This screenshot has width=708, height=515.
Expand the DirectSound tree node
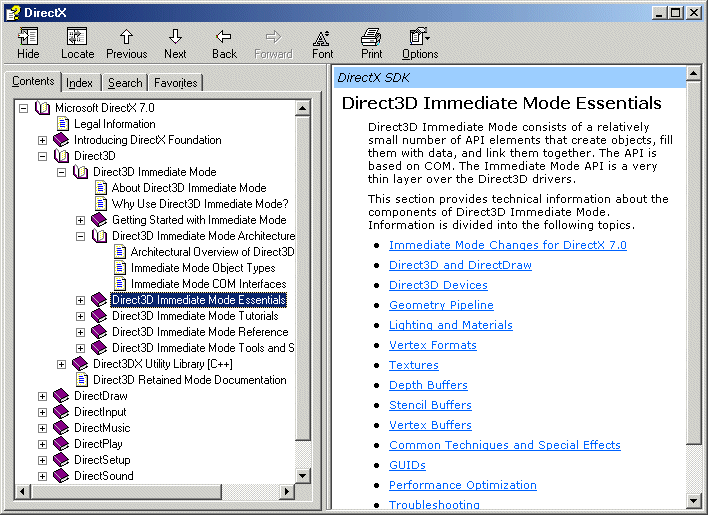click(x=42, y=476)
